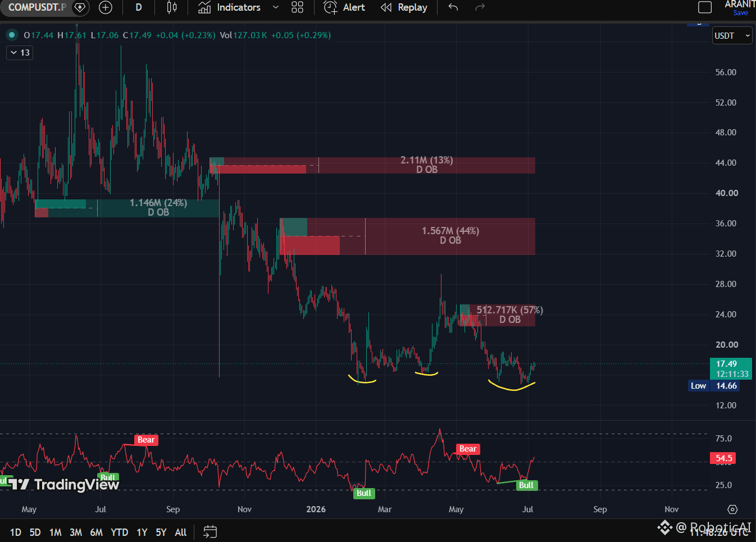Open the USDT currency dropdown
The image size is (756, 542).
[732, 35]
